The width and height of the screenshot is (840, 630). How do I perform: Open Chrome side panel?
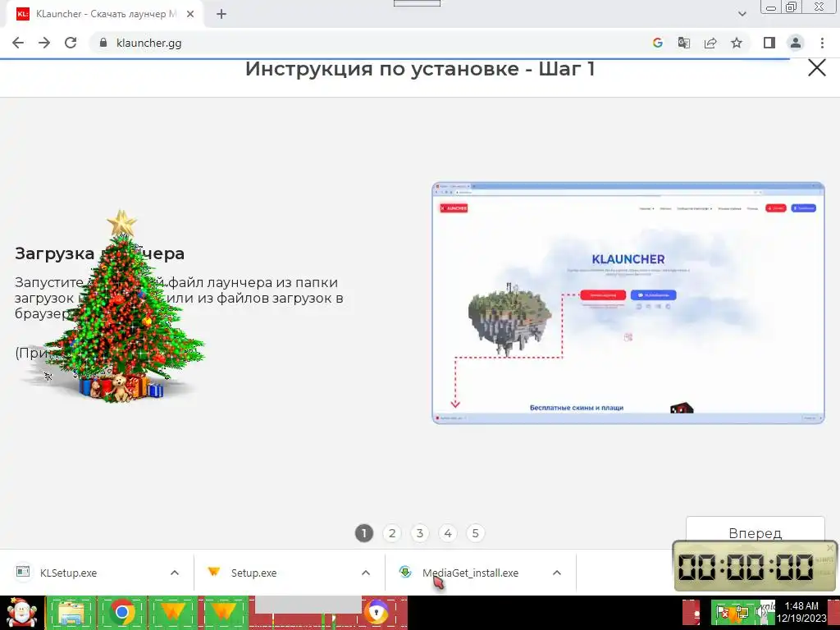[x=769, y=43]
